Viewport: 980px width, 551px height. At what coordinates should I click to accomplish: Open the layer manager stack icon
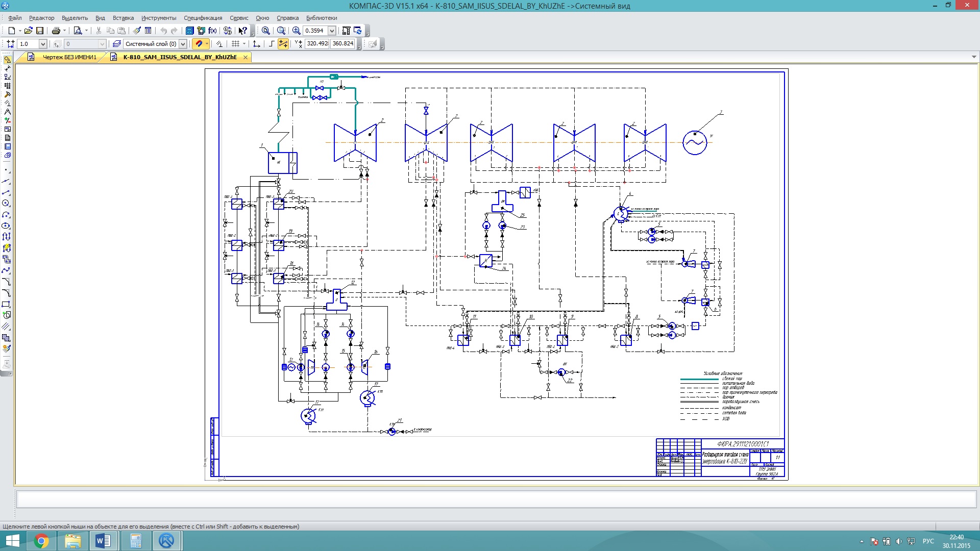click(117, 44)
